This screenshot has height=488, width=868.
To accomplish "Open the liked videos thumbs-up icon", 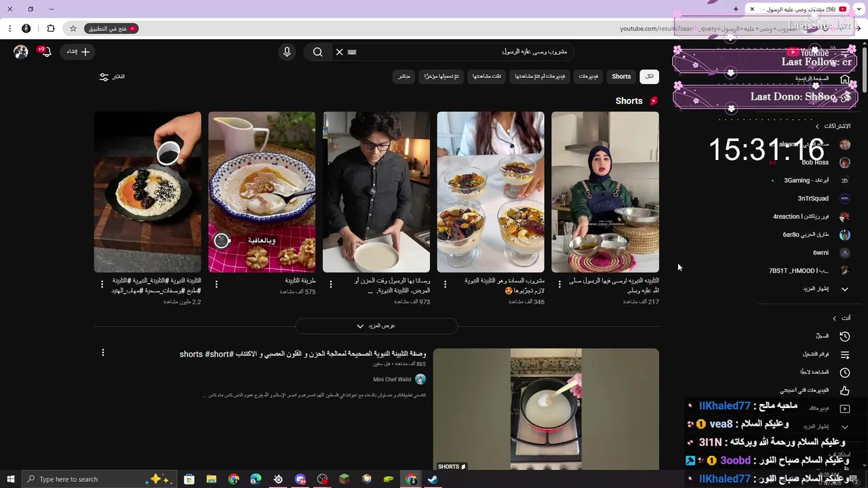I will tap(845, 390).
